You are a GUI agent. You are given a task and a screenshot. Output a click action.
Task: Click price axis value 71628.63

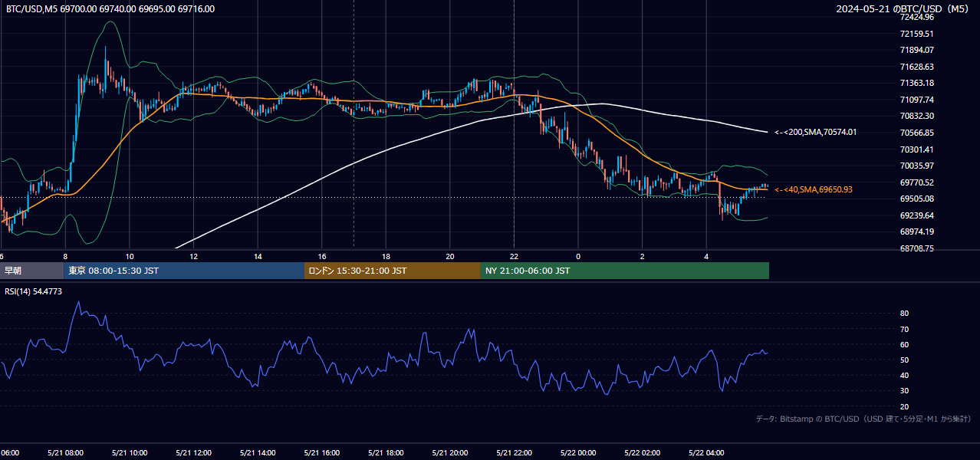tap(917, 67)
